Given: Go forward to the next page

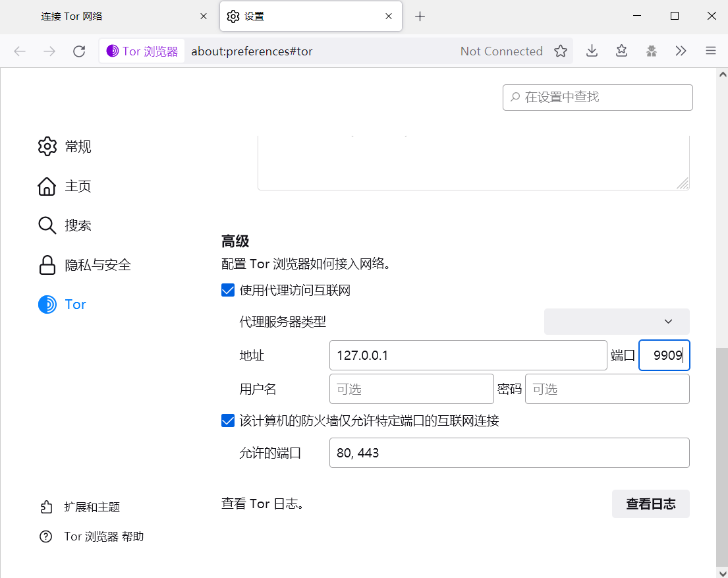Looking at the screenshot, I should pyautogui.click(x=49, y=51).
